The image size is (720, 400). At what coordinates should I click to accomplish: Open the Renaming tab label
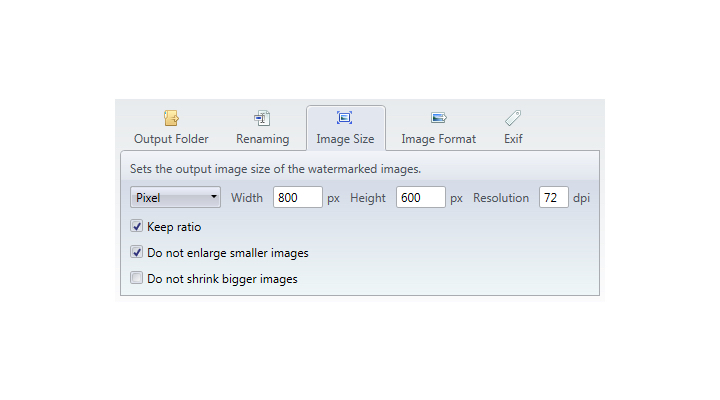click(x=263, y=139)
